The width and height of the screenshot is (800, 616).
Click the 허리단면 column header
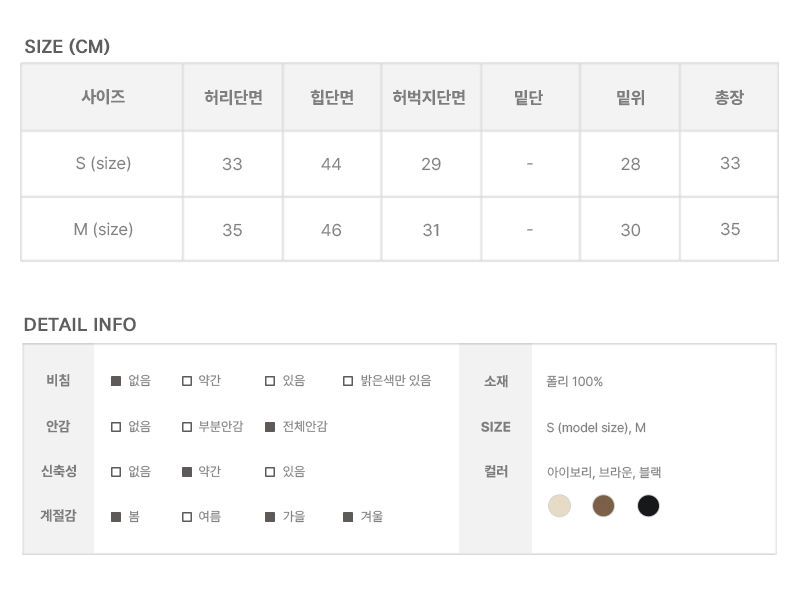point(232,98)
